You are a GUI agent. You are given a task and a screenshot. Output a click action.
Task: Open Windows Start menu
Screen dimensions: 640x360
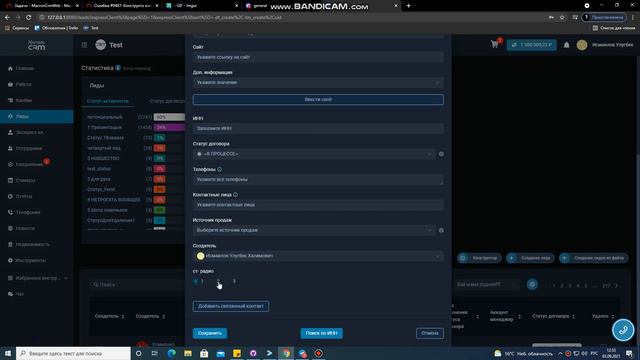(8, 353)
